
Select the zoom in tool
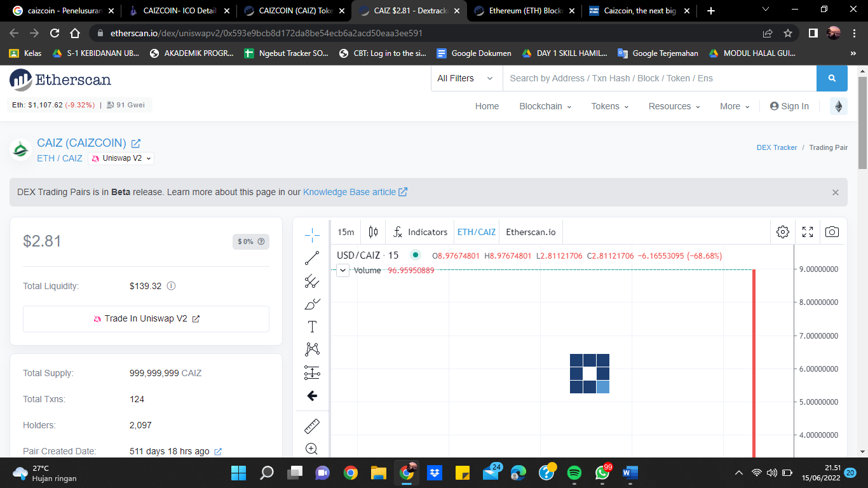coord(312,449)
